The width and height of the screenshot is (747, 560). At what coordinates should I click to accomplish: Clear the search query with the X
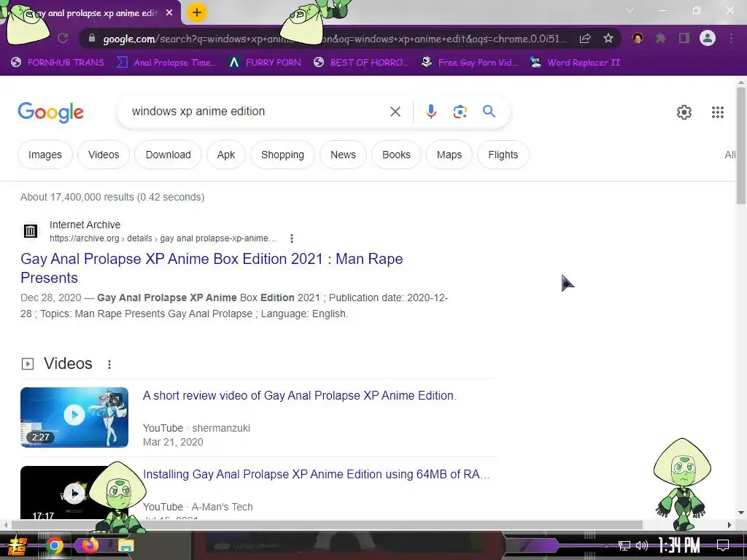click(395, 112)
